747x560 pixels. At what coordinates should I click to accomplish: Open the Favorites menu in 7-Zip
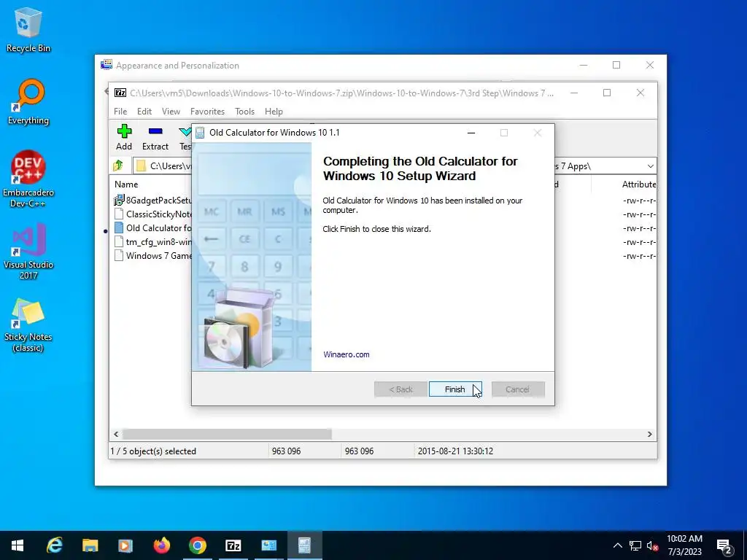click(x=207, y=112)
